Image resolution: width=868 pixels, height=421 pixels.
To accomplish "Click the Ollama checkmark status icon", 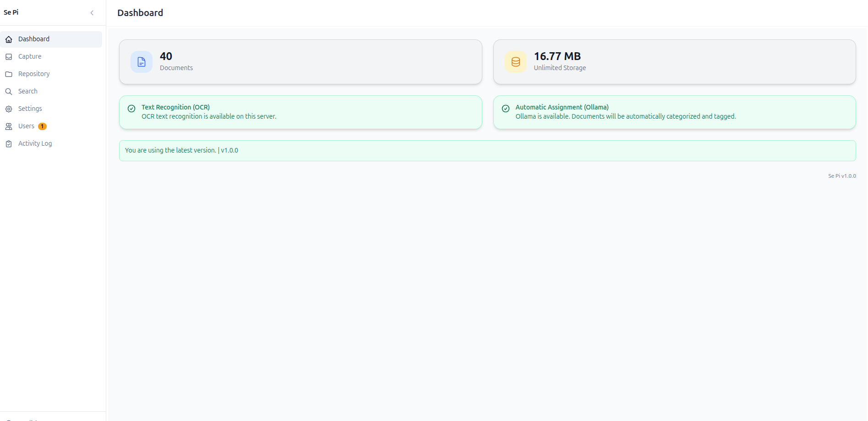I will click(x=506, y=109).
